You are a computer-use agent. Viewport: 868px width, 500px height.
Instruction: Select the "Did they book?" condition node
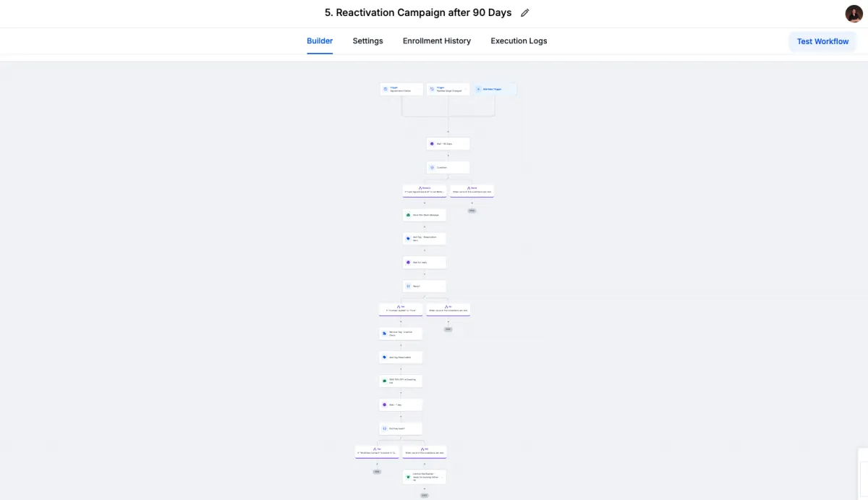tap(401, 428)
